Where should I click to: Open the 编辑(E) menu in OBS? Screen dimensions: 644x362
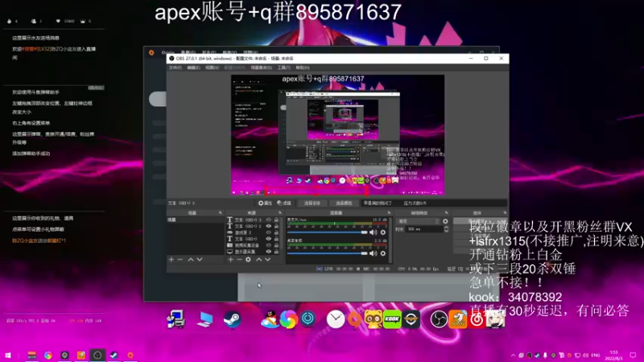[x=193, y=68]
